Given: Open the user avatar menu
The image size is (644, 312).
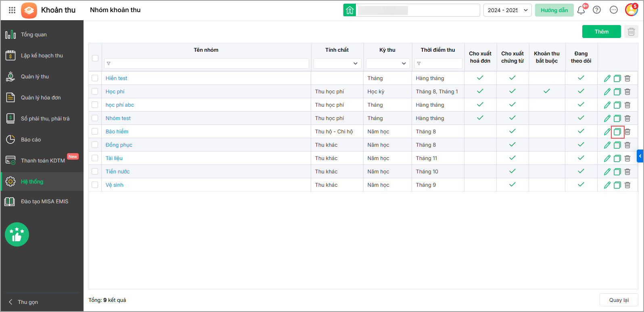Looking at the screenshot, I should click(x=631, y=10).
